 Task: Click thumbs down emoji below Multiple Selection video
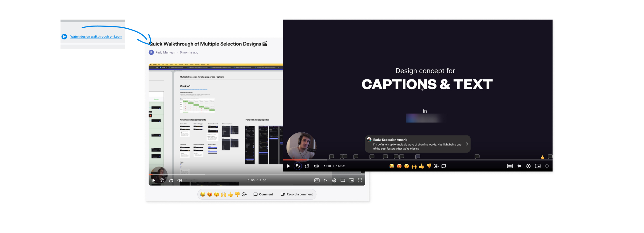click(237, 195)
